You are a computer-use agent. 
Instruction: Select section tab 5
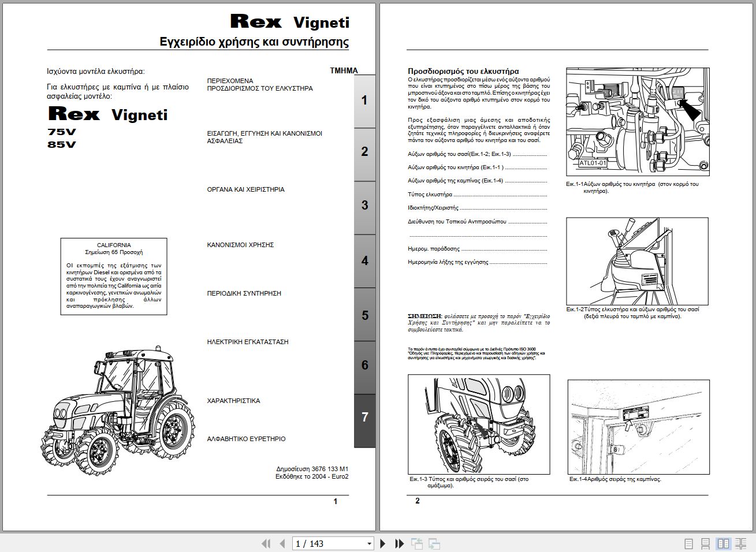point(364,315)
